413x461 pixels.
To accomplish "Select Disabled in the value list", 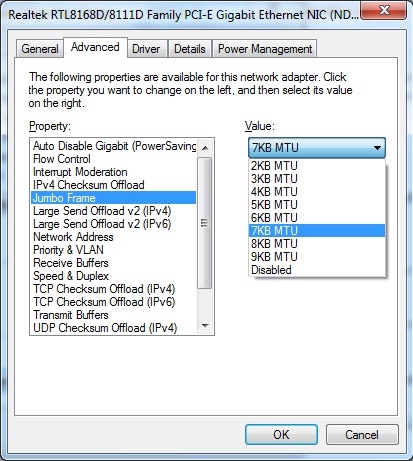I will point(317,270).
